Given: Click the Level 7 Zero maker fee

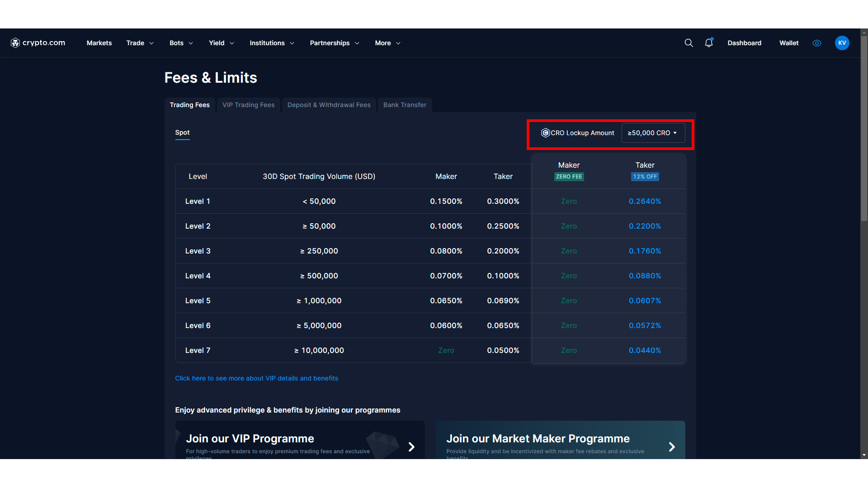Looking at the screenshot, I should 446,350.
